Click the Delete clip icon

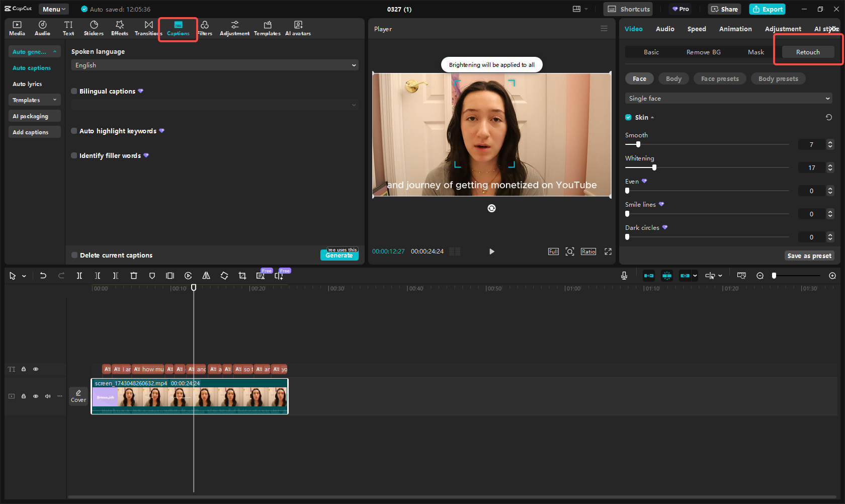click(134, 276)
